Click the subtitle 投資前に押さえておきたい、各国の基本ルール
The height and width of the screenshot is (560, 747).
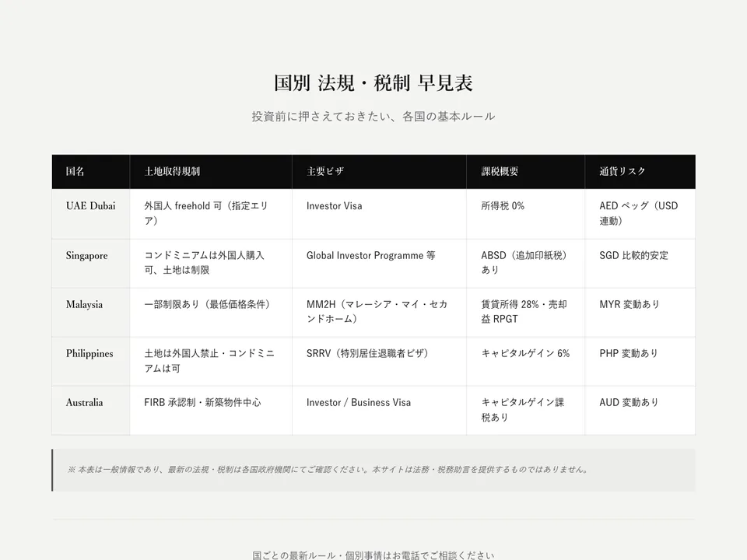[x=373, y=117]
